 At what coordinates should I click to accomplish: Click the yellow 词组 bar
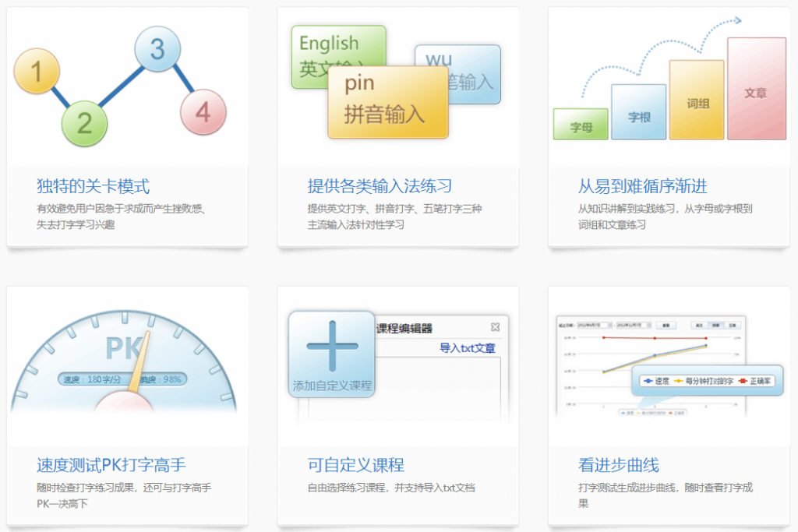pos(697,100)
